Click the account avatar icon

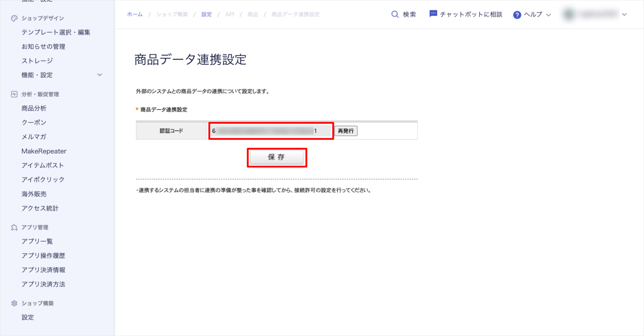[x=569, y=14]
